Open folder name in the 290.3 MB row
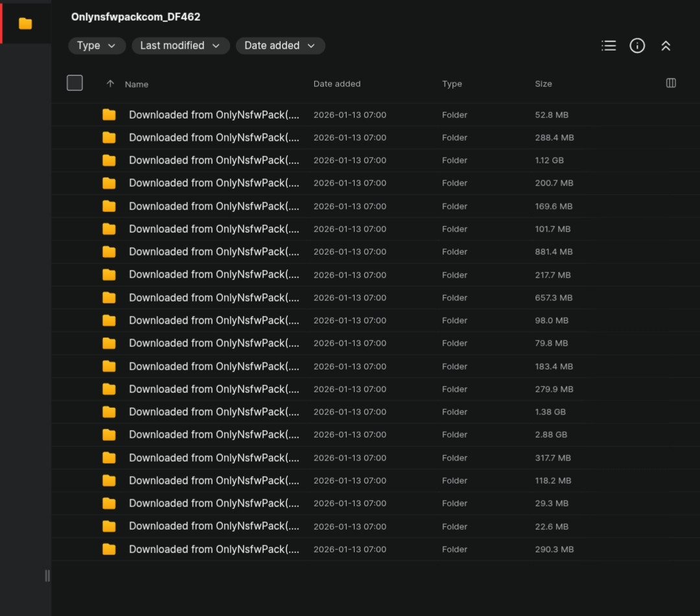The height and width of the screenshot is (616, 700). click(x=214, y=550)
